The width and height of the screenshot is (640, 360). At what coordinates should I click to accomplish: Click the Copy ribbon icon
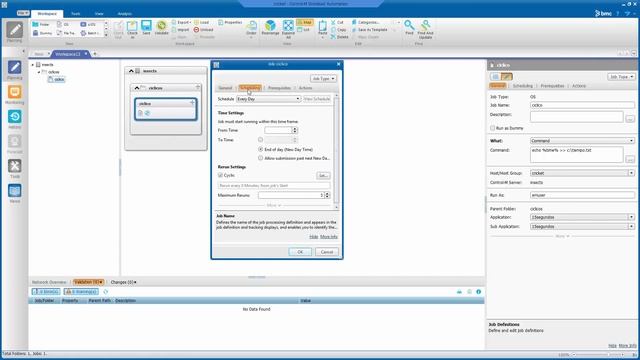pos(338,30)
